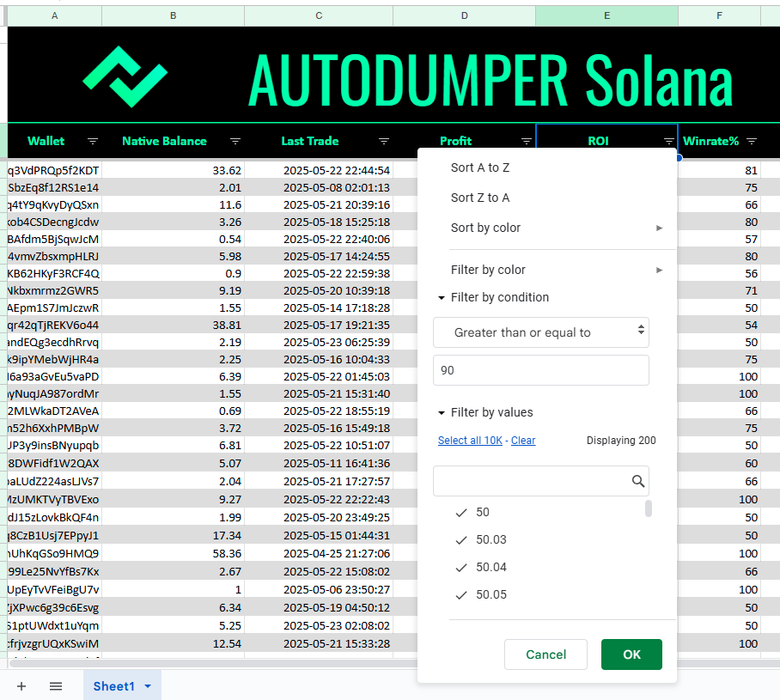Image resolution: width=780 pixels, height=700 pixels.
Task: Open the Sheet1 tab dropdown arrow
Action: pos(148,686)
